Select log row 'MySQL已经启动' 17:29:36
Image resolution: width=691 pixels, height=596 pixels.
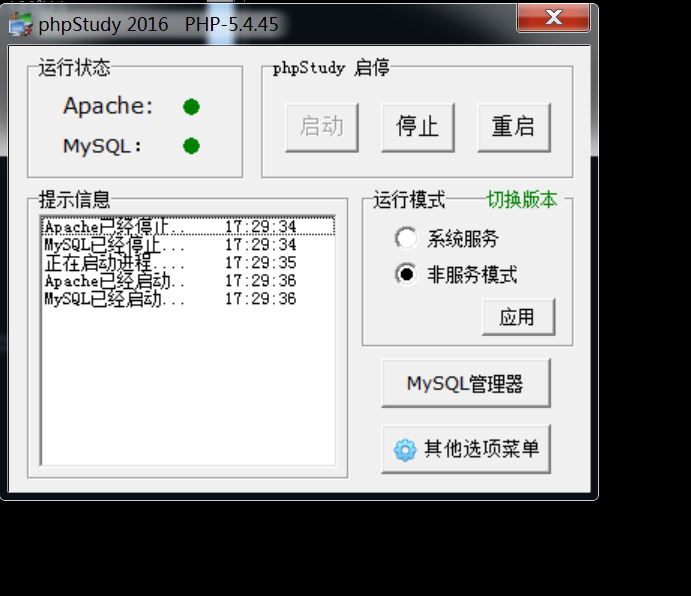[x=188, y=299]
